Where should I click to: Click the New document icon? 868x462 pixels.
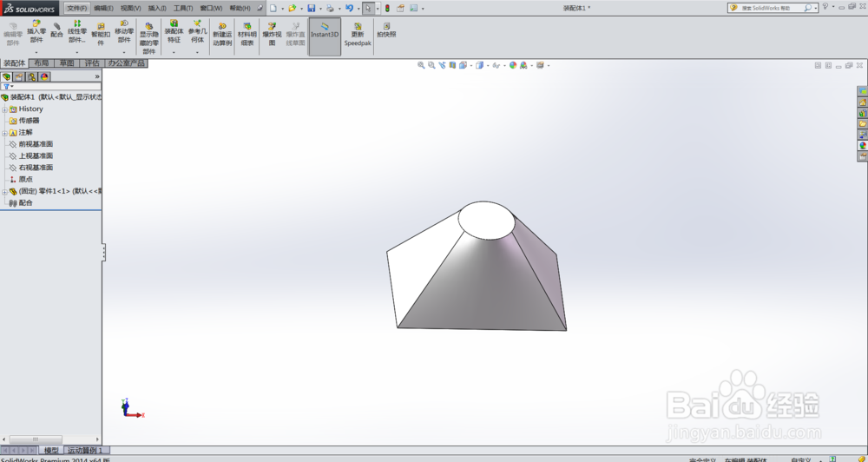click(x=273, y=8)
